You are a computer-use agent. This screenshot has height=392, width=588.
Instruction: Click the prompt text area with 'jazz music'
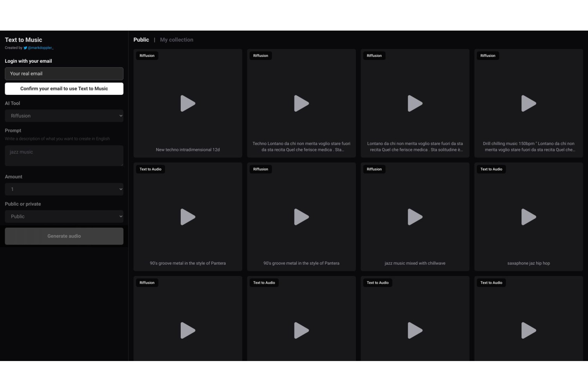(64, 156)
